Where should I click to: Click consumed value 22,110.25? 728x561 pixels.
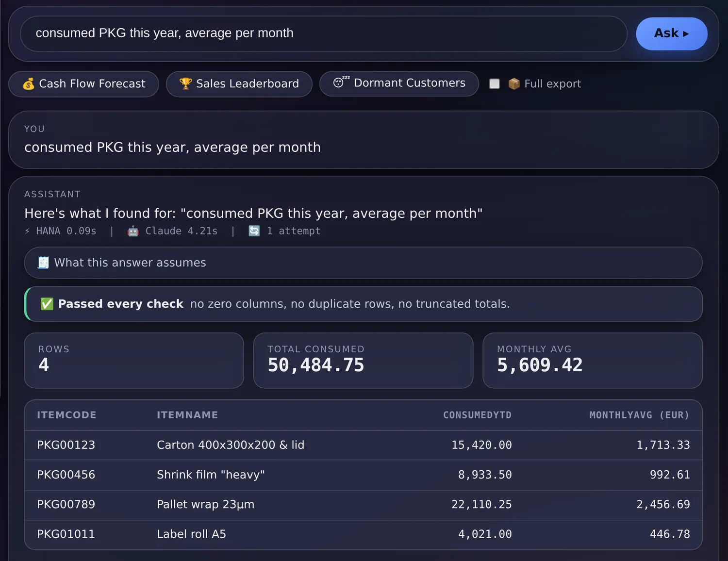click(481, 504)
